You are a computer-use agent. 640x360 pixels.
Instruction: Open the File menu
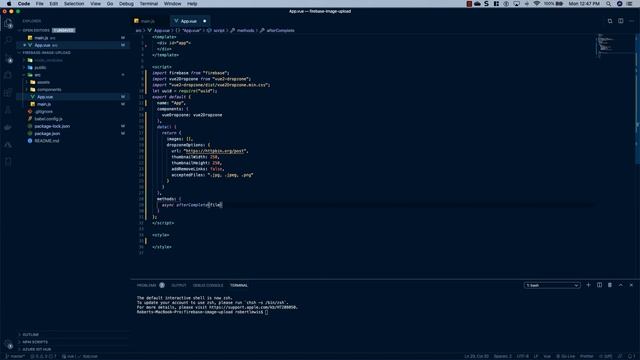click(x=39, y=4)
